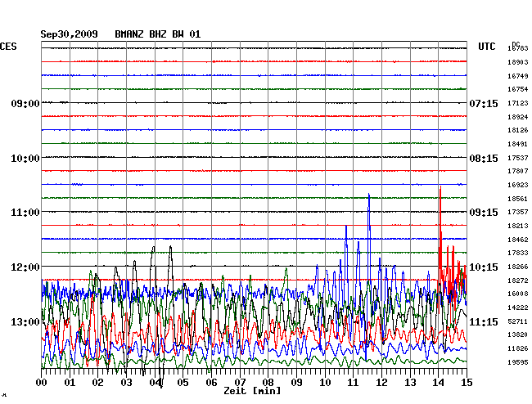Click the "09:00" local time label

pos(25,104)
